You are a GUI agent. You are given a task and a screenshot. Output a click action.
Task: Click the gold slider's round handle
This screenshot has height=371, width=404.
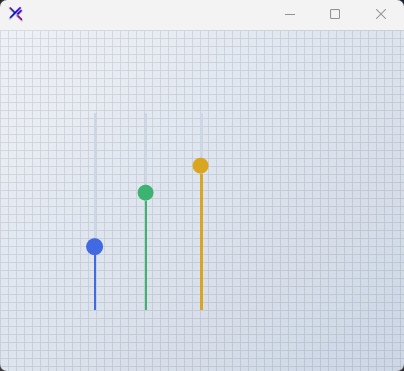click(x=201, y=166)
